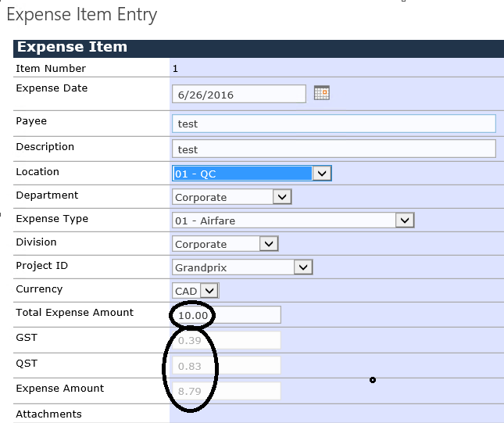Click the Total Expense Amount field
Screen dimensions: 504x423
point(227,315)
